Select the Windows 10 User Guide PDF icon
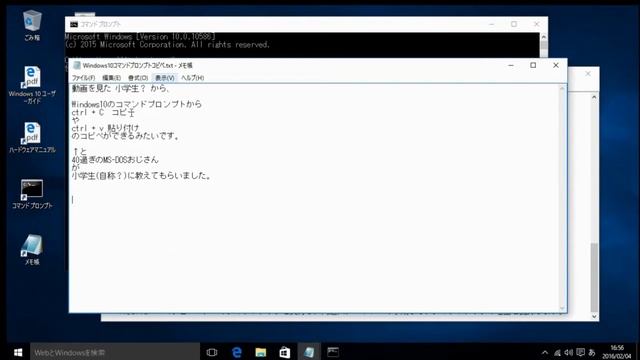 pyautogui.click(x=32, y=84)
